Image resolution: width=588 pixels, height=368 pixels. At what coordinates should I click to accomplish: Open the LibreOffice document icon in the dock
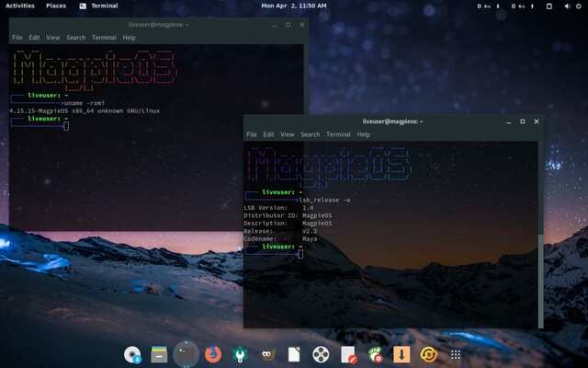(x=294, y=354)
